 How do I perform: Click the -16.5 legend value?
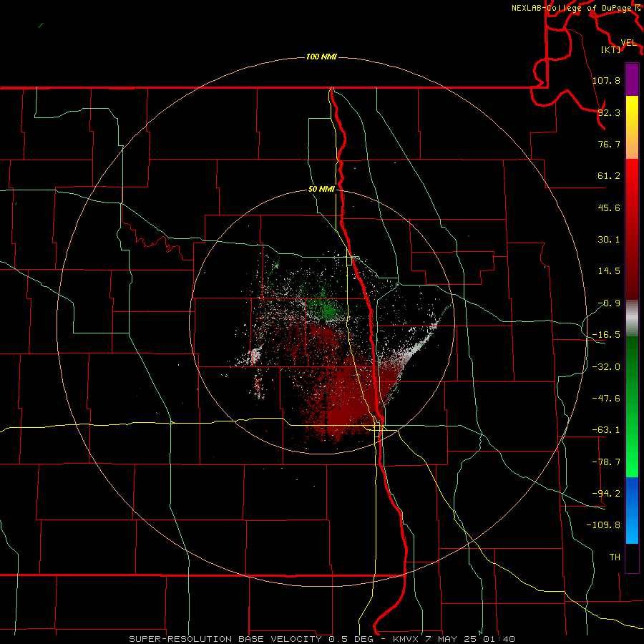[606, 335]
